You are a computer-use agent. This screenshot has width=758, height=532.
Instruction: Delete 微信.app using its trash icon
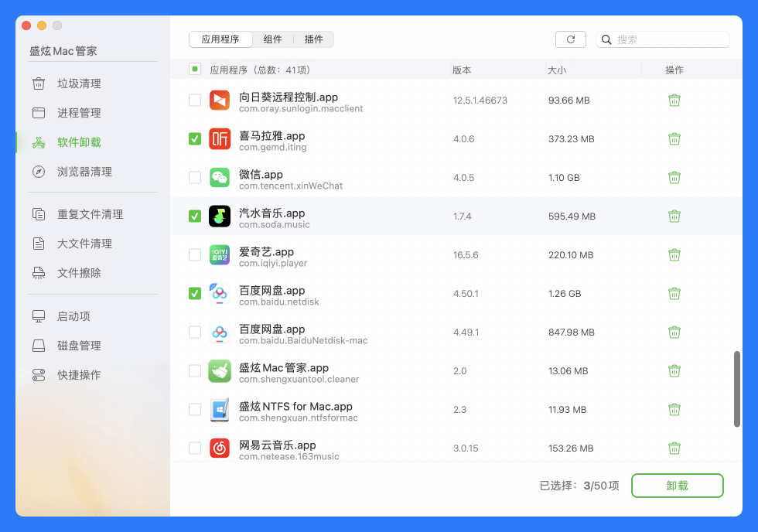674,178
